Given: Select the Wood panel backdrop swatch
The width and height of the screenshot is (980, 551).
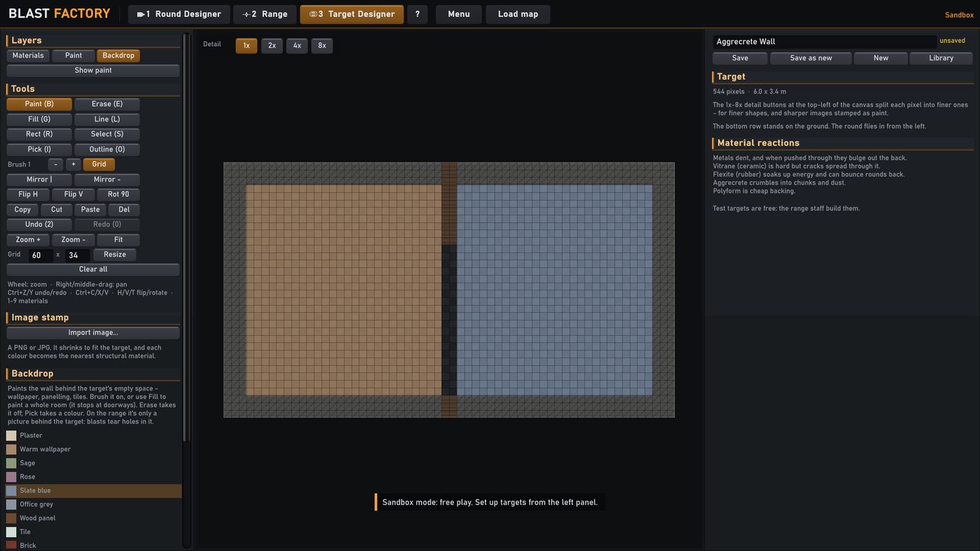Looking at the screenshot, I should coord(11,518).
